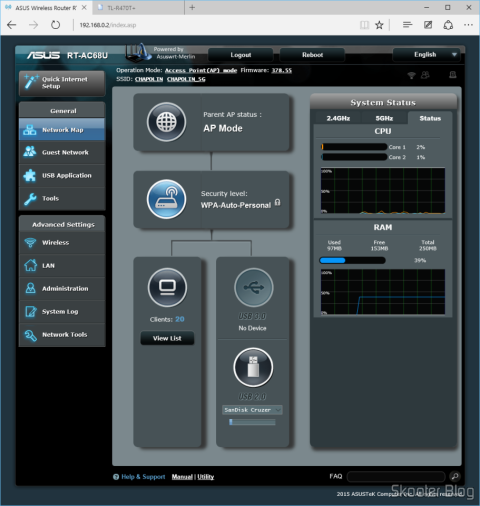Click the guest network status icon in header
480x506 pixels.
(425, 75)
